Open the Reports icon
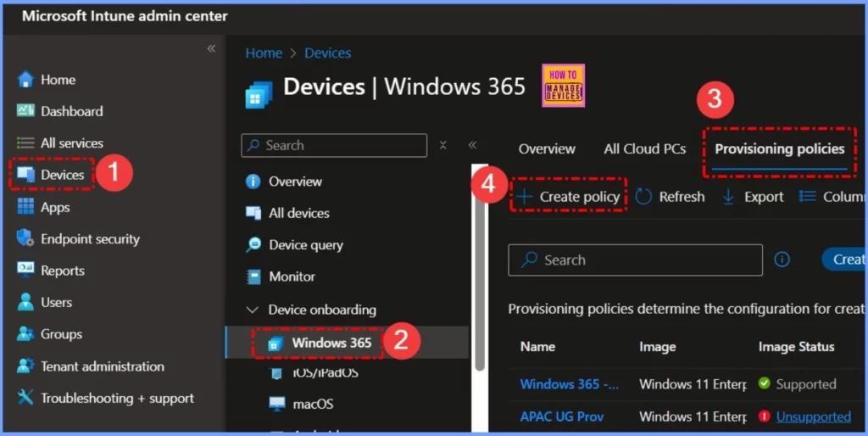 [25, 271]
